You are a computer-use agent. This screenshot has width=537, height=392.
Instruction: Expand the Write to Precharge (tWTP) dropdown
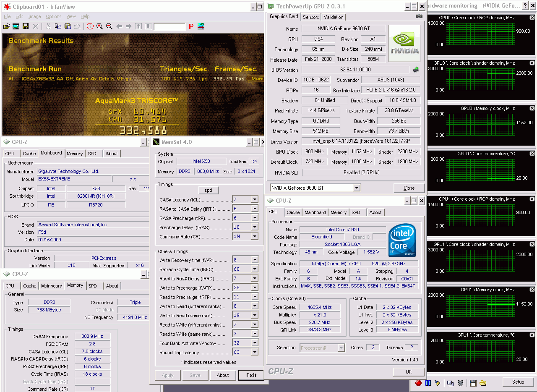click(x=254, y=287)
